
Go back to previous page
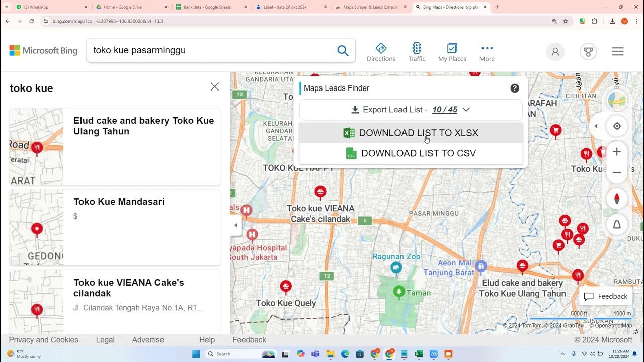[8, 21]
